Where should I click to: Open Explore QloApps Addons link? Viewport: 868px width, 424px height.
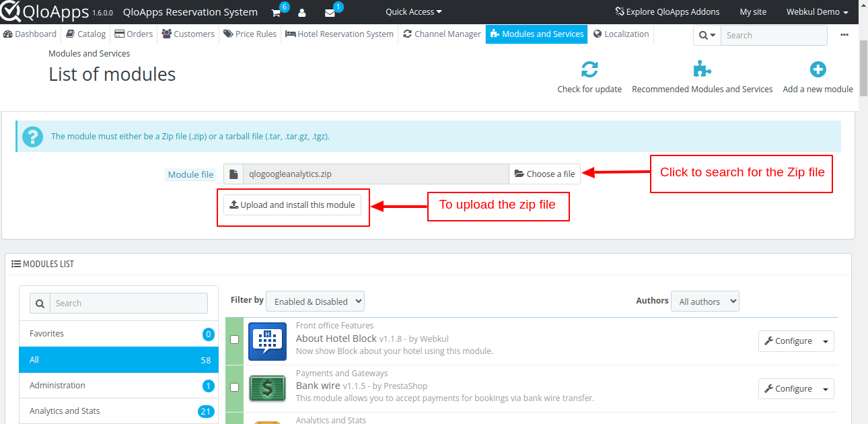[x=667, y=12]
